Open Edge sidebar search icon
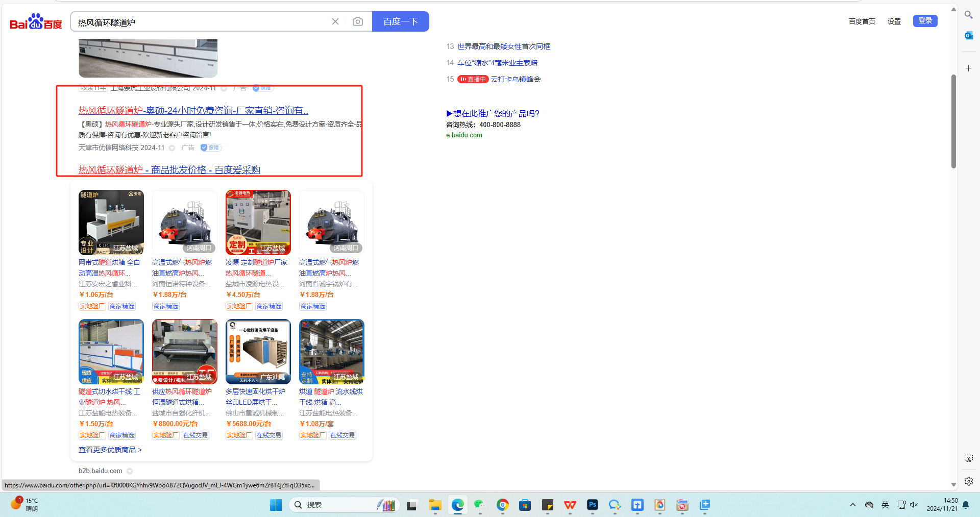The height and width of the screenshot is (517, 980). 968,15
